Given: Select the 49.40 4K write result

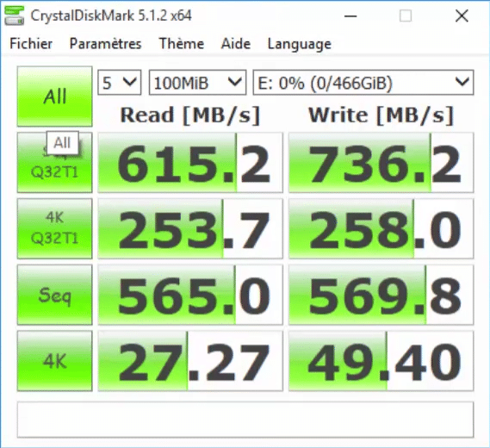Looking at the screenshot, I should pyautogui.click(x=381, y=361).
